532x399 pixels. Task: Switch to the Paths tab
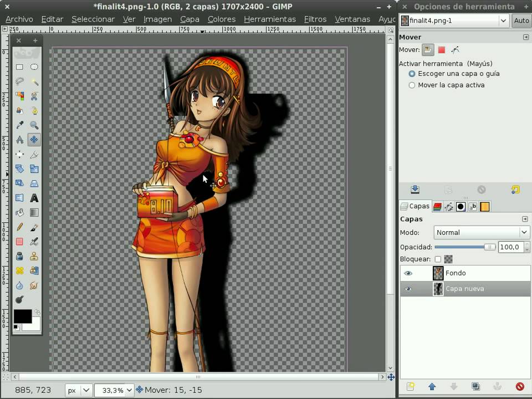click(449, 207)
